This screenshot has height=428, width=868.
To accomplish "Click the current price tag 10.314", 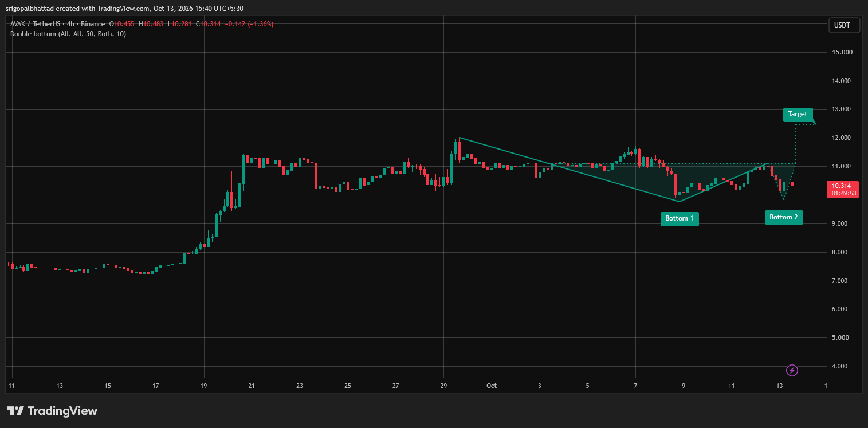I will click(841, 186).
